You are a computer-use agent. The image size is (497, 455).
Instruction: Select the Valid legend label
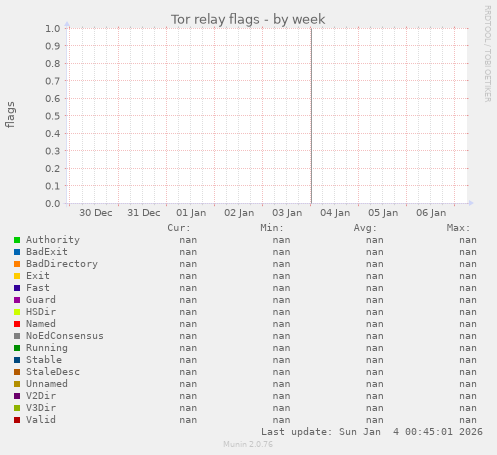[41, 420]
